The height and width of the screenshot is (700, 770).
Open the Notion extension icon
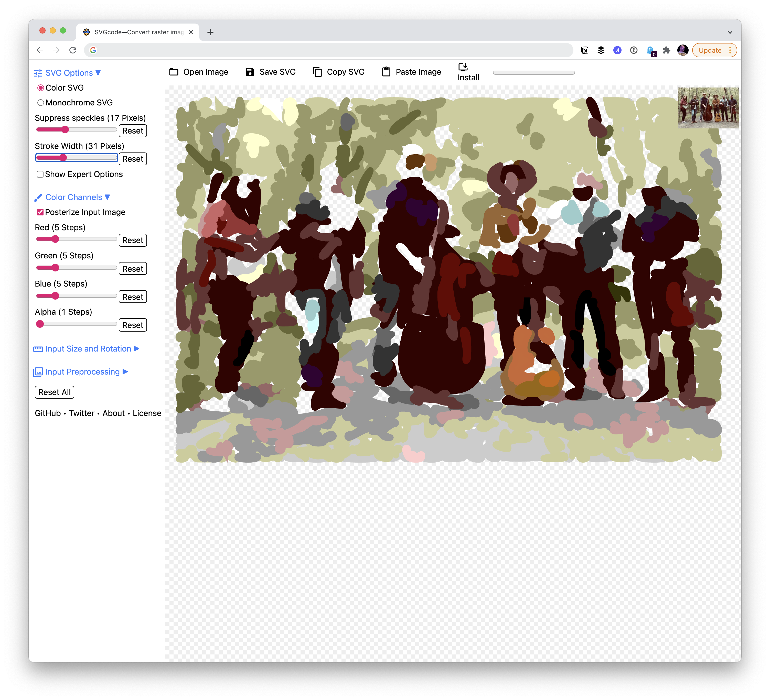584,50
